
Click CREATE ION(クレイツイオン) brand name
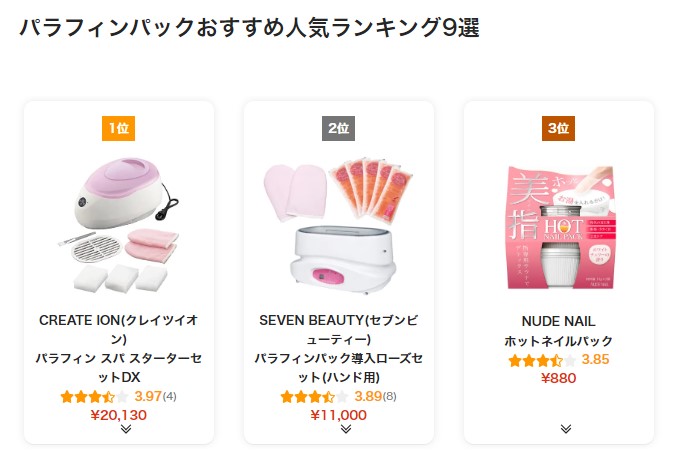point(118,330)
